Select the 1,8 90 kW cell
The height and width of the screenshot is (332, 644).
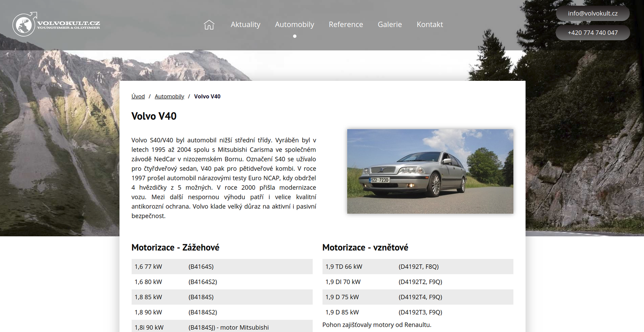pyautogui.click(x=159, y=312)
